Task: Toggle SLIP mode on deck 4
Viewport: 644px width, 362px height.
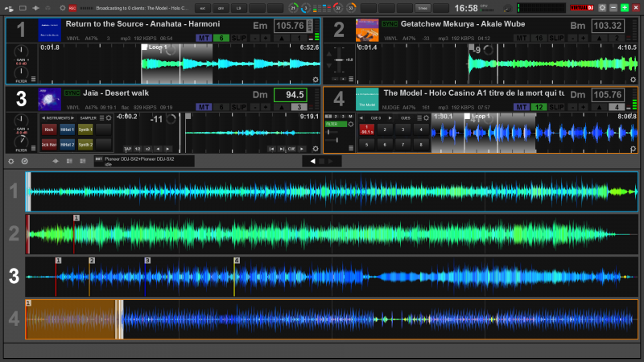Action: coord(556,107)
